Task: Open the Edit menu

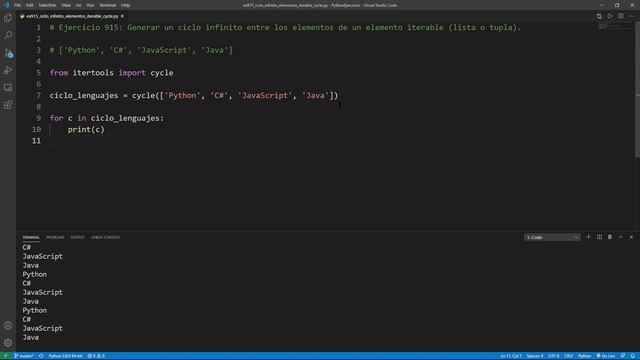Action: tap(30, 5)
